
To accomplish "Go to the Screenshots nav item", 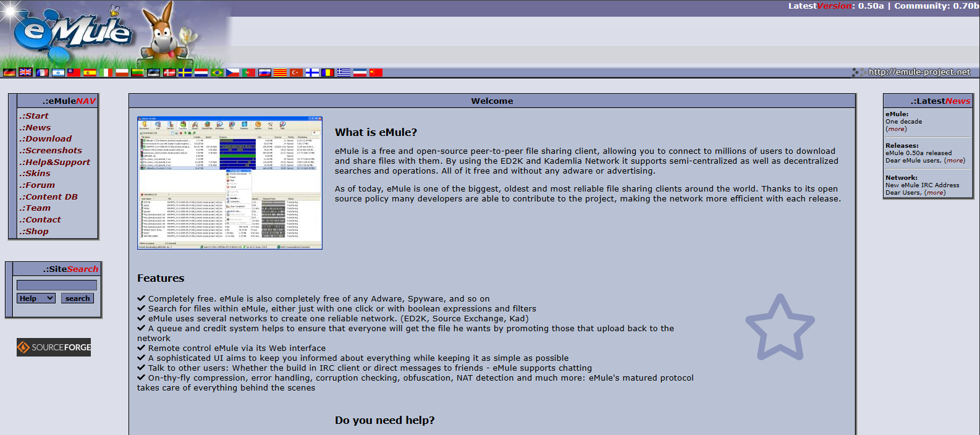I will [x=53, y=151].
